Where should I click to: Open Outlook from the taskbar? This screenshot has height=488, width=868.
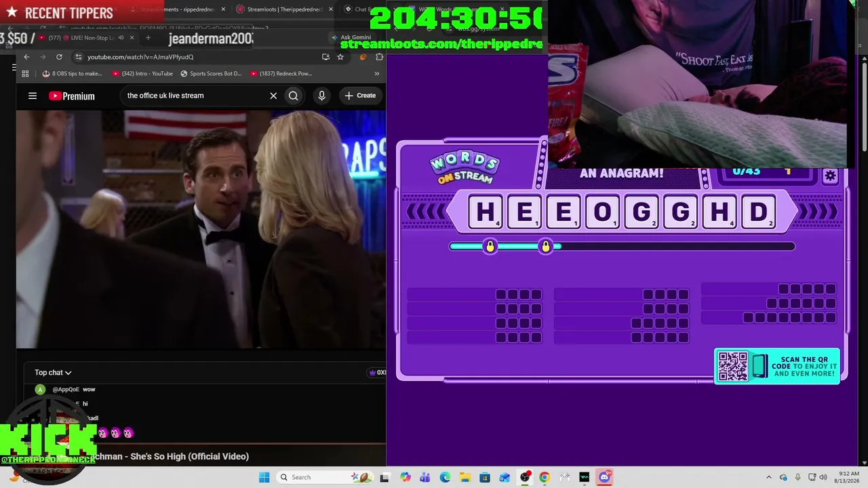tap(505, 477)
